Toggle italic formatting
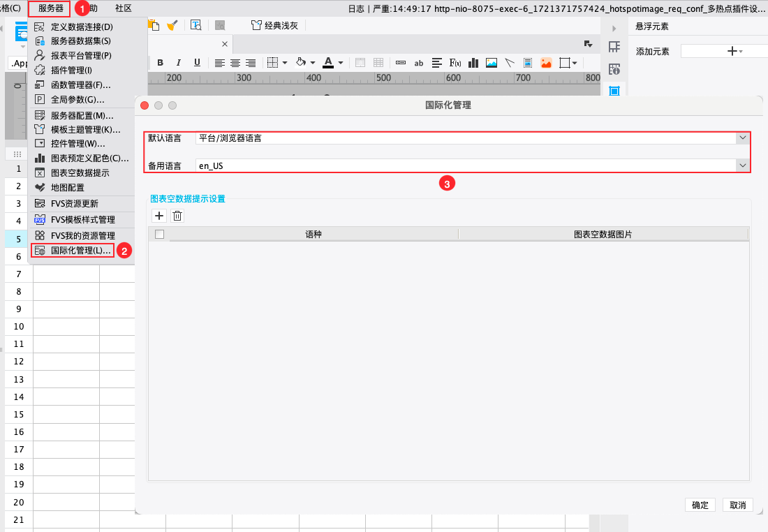This screenshot has width=768, height=532. [178, 63]
